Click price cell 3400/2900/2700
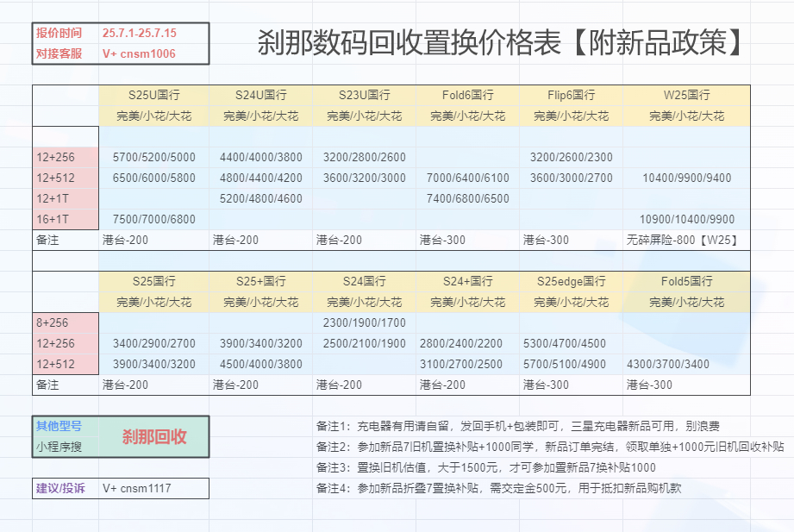Image resolution: width=794 pixels, height=532 pixels. 154,343
